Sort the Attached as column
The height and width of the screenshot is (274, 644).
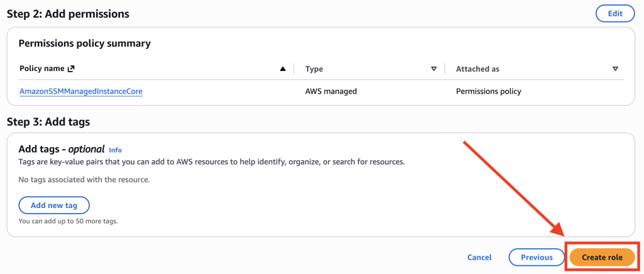pyautogui.click(x=615, y=69)
